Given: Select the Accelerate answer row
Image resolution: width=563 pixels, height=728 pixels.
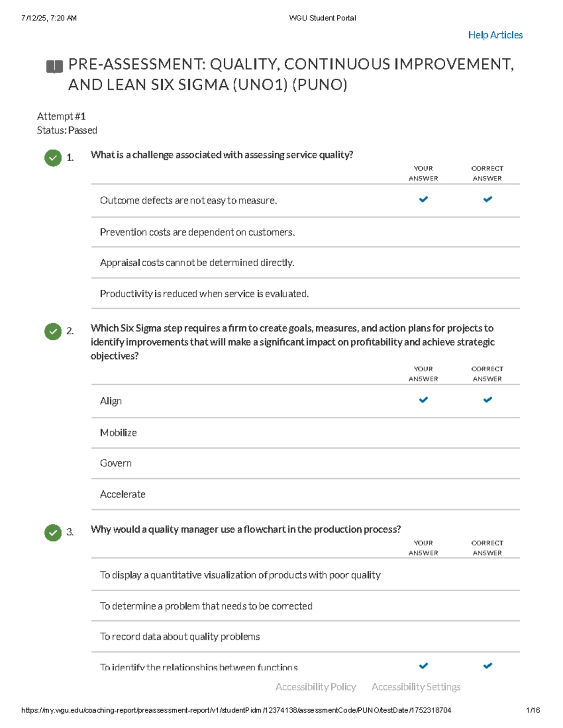Looking at the screenshot, I should (122, 495).
